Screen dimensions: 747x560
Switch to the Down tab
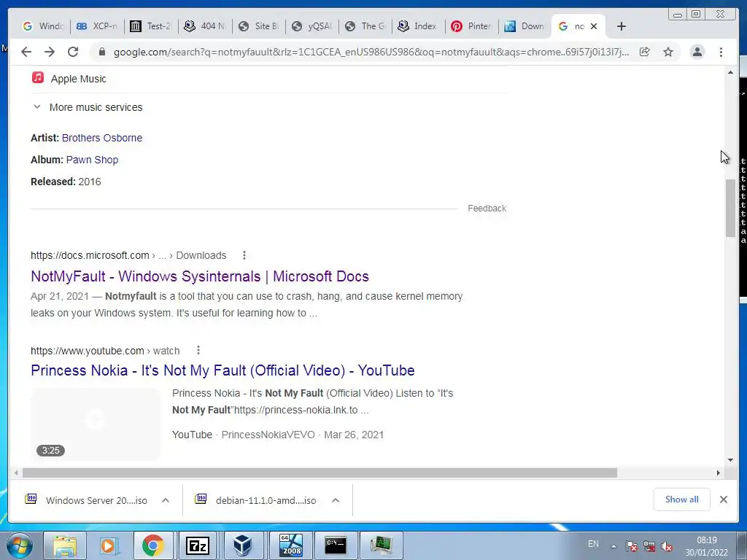[525, 26]
